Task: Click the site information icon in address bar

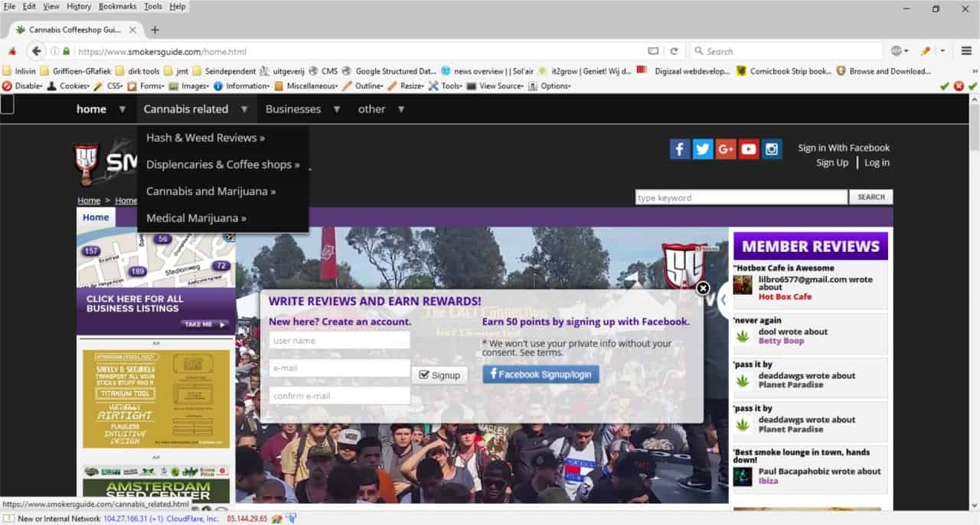Action: point(55,51)
